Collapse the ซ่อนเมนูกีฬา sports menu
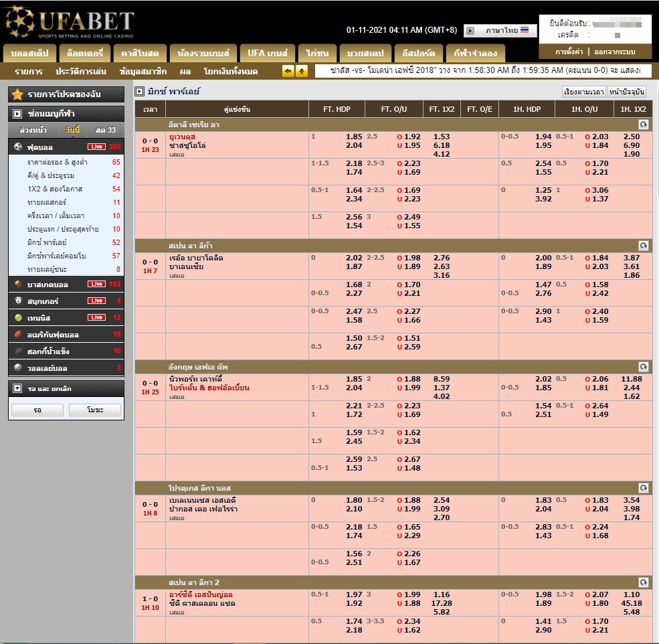The image size is (659, 644). [x=18, y=114]
